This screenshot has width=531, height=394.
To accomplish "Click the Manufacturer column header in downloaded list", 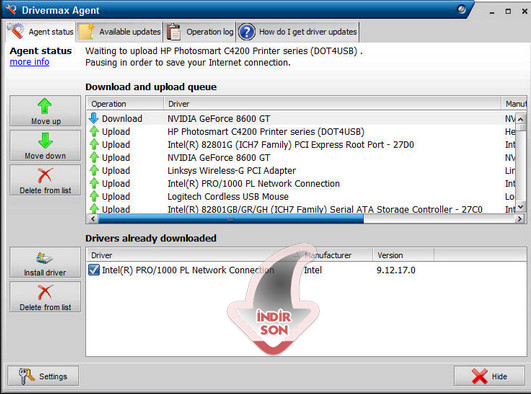I will click(336, 255).
